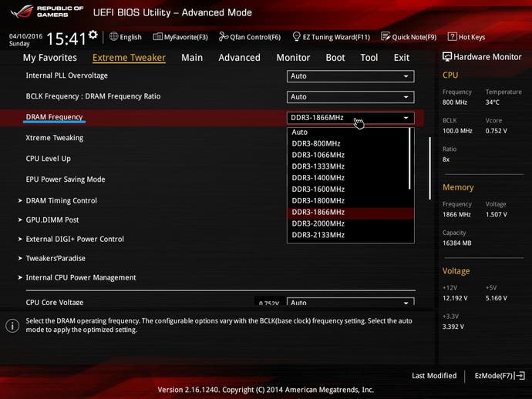Image resolution: width=532 pixels, height=399 pixels.
Task: Collapse the DRAM Frequency DDR3-1866MHz dropdown
Action: coord(351,118)
